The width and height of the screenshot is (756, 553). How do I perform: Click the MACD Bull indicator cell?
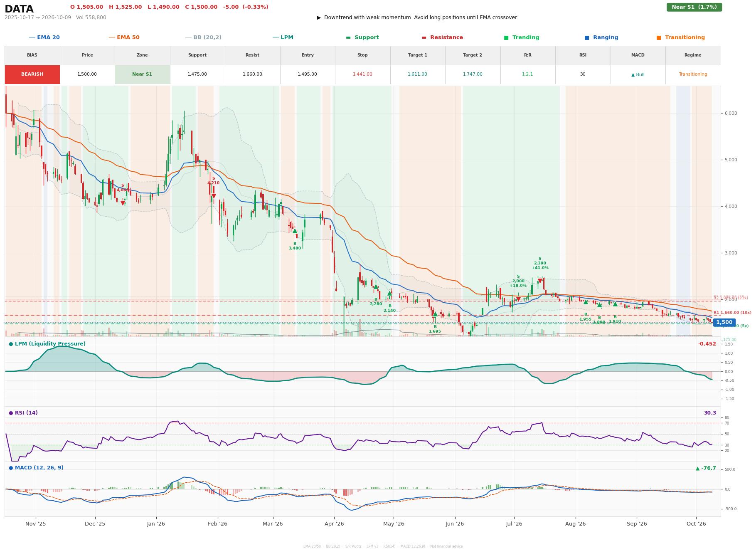tap(638, 74)
